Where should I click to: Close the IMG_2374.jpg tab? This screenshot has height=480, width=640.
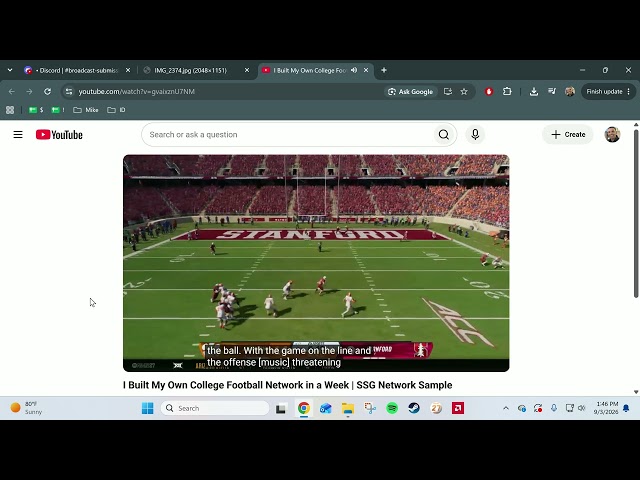pyautogui.click(x=247, y=70)
